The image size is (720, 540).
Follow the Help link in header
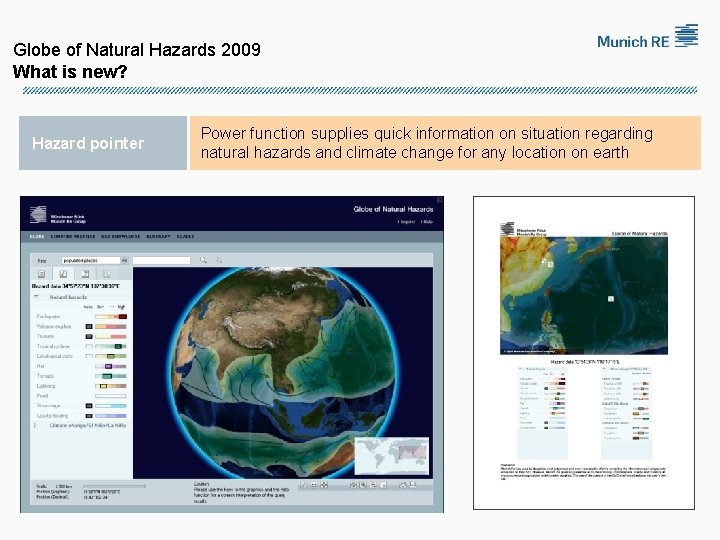pos(427,222)
